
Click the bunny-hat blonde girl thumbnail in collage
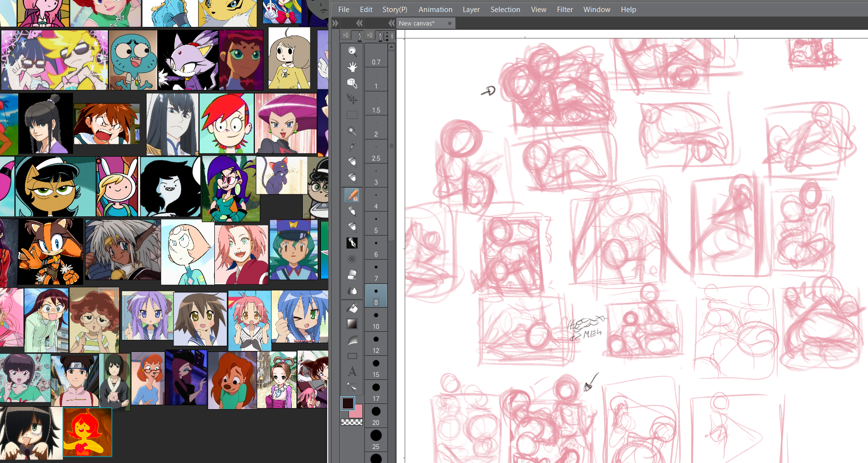[x=117, y=187]
